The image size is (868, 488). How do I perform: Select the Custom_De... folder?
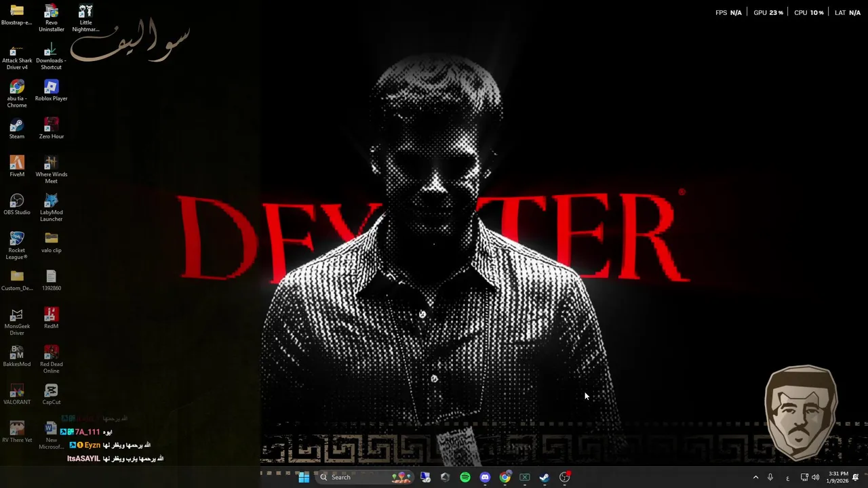coord(17,281)
